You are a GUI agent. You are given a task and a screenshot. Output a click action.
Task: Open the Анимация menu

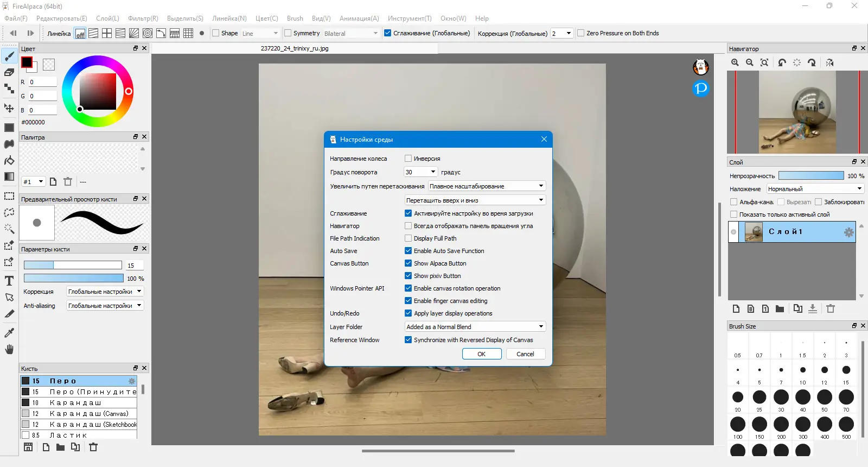click(x=359, y=18)
